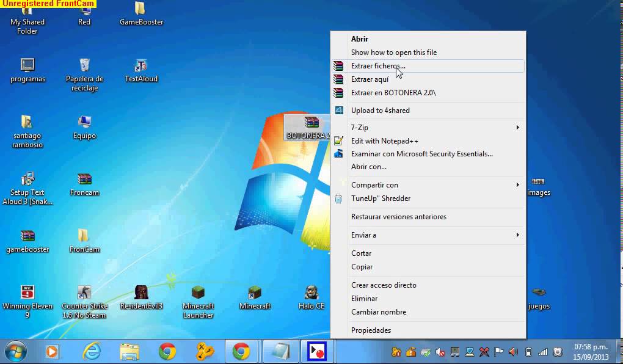The width and height of the screenshot is (623, 364).
Task: Choose Examinar con Microsoft Security Essentials
Action: coord(428,154)
